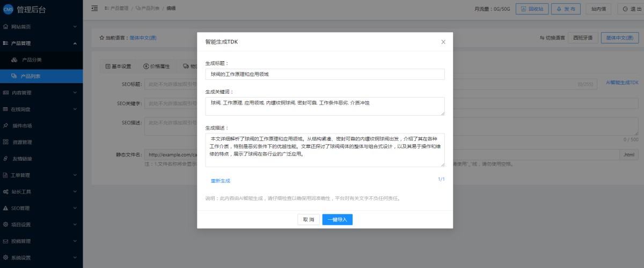Open 站内信 messages
The height and width of the screenshot is (268, 644).
[x=598, y=9]
